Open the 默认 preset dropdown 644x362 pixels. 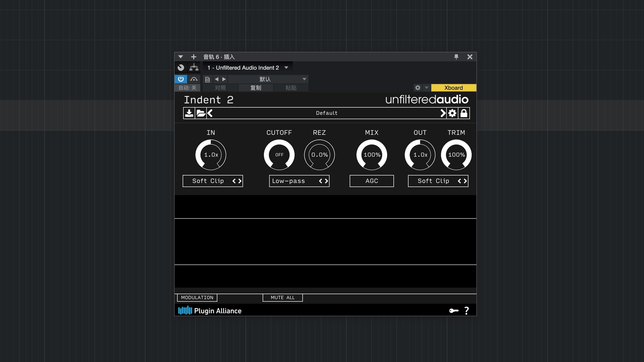click(x=268, y=79)
